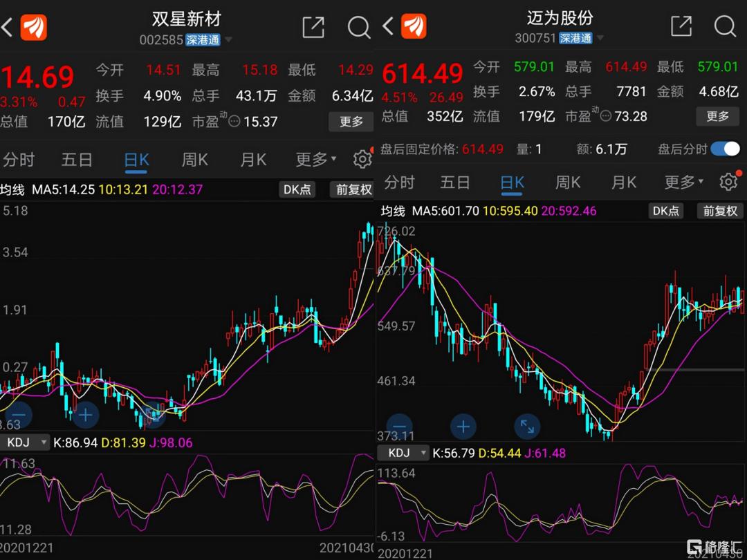Click the 迈为股份 KDJ indicator chart

click(x=560, y=503)
